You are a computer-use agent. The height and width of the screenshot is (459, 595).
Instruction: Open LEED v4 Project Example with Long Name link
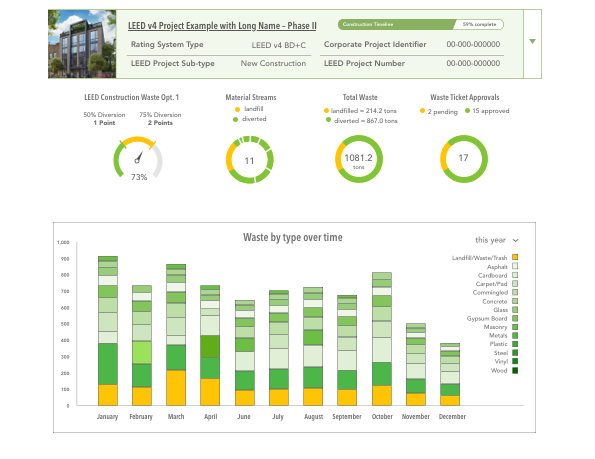pos(222,26)
